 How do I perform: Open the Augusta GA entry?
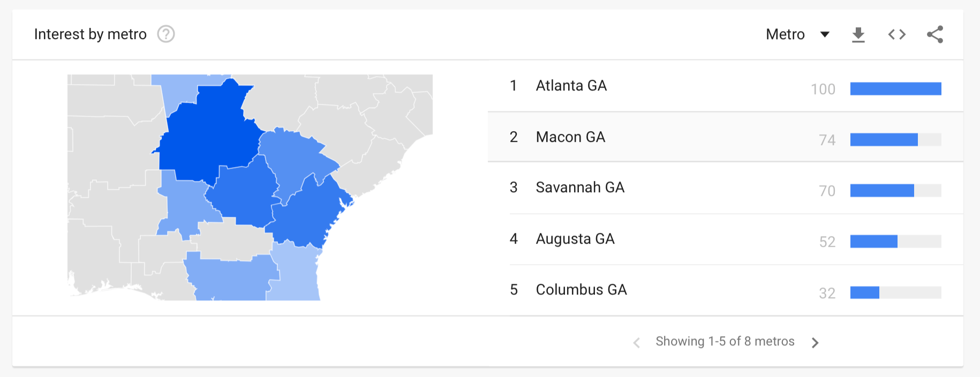point(575,239)
